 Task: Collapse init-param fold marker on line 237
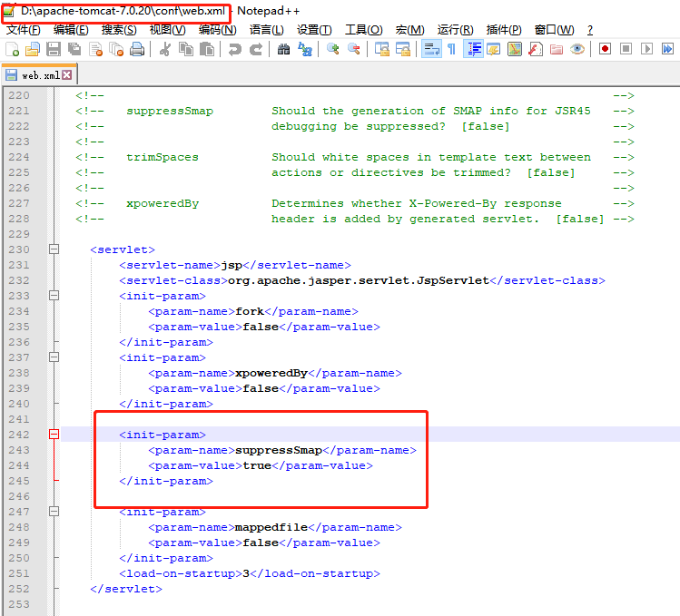(54, 357)
